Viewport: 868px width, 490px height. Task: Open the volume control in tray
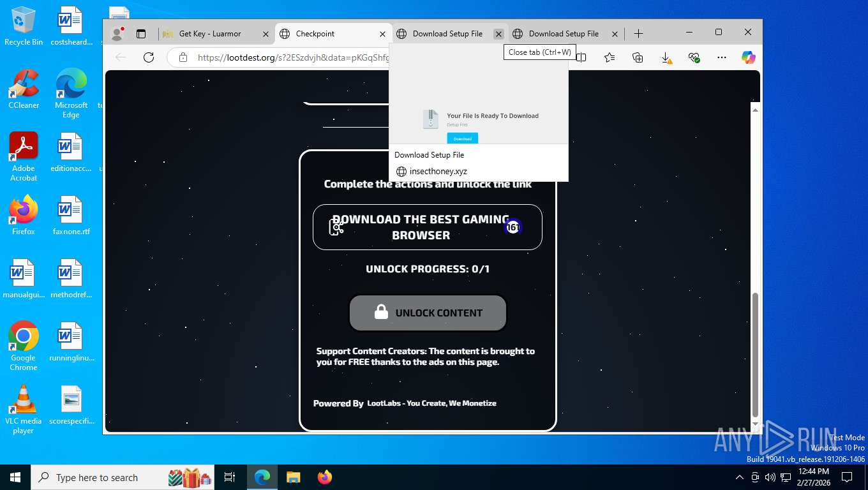pos(770,477)
